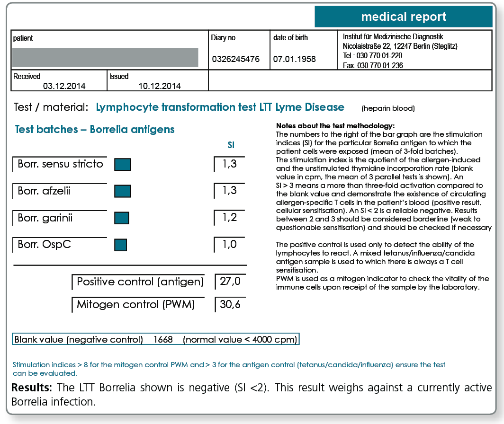Click the Issued date 10.12.2014
This screenshot has height=424, width=504.
point(160,86)
